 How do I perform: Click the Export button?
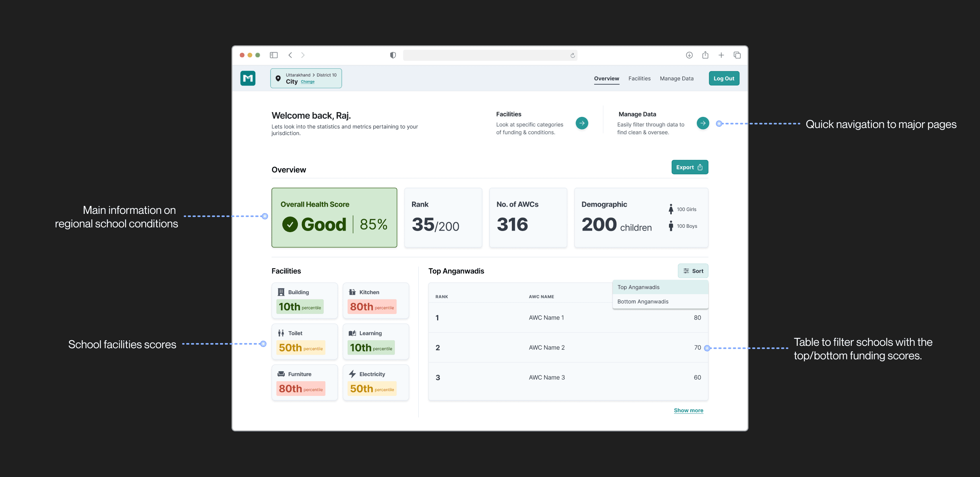690,167
